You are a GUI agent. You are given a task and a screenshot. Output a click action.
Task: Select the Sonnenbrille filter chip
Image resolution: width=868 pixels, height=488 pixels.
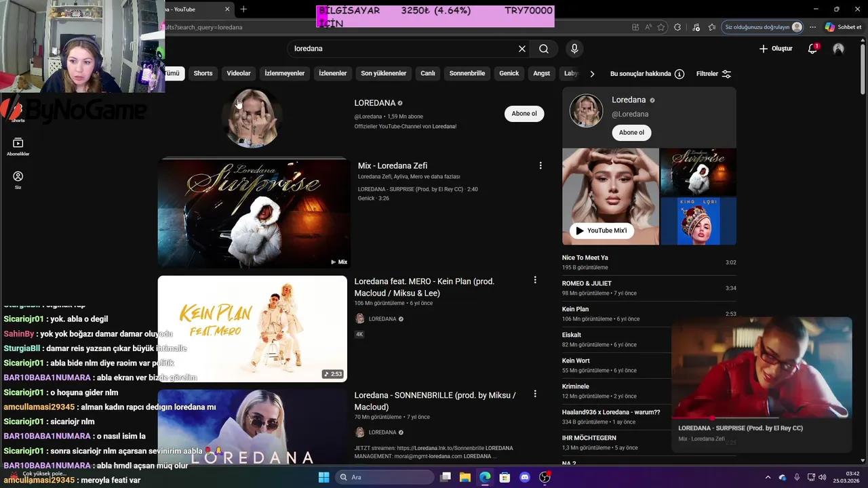pos(467,73)
